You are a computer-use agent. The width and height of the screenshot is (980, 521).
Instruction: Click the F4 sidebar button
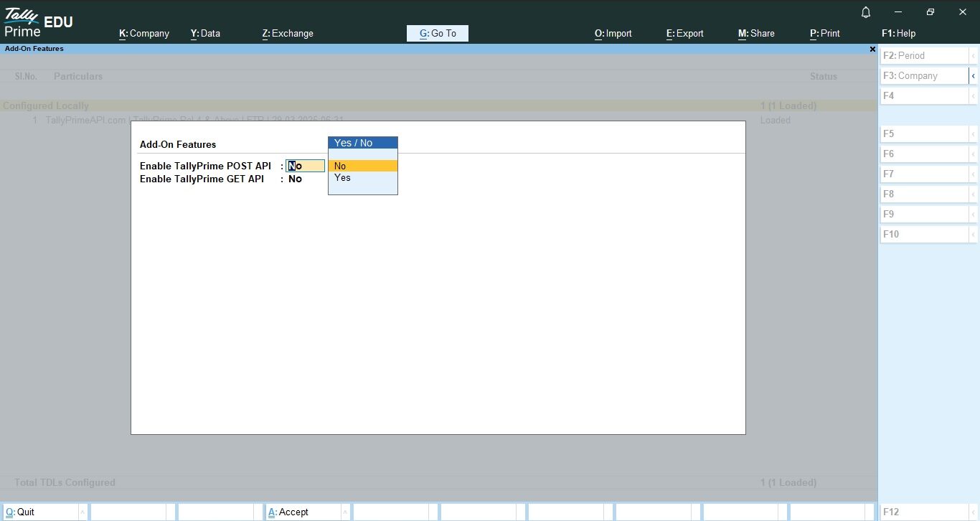pyautogui.click(x=925, y=95)
